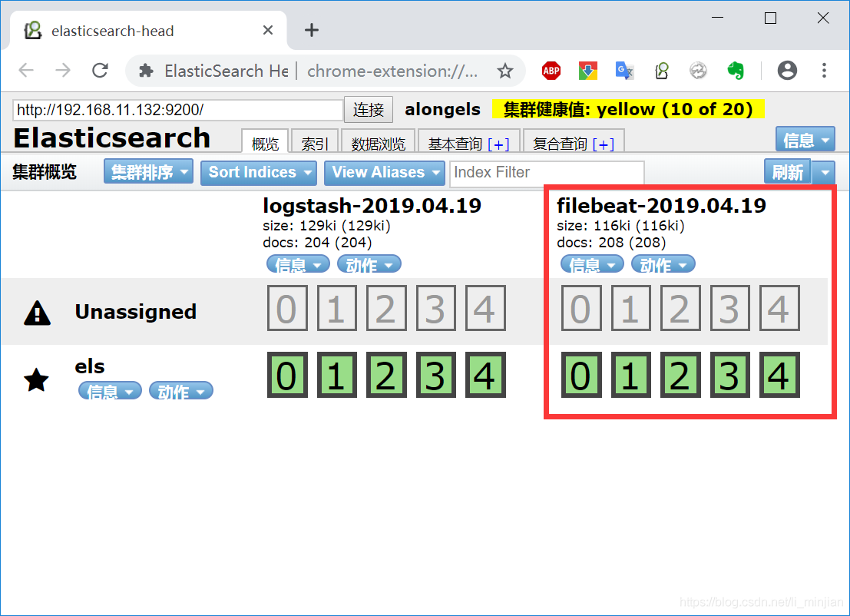Open the Evernote elephant extension icon

(735, 71)
